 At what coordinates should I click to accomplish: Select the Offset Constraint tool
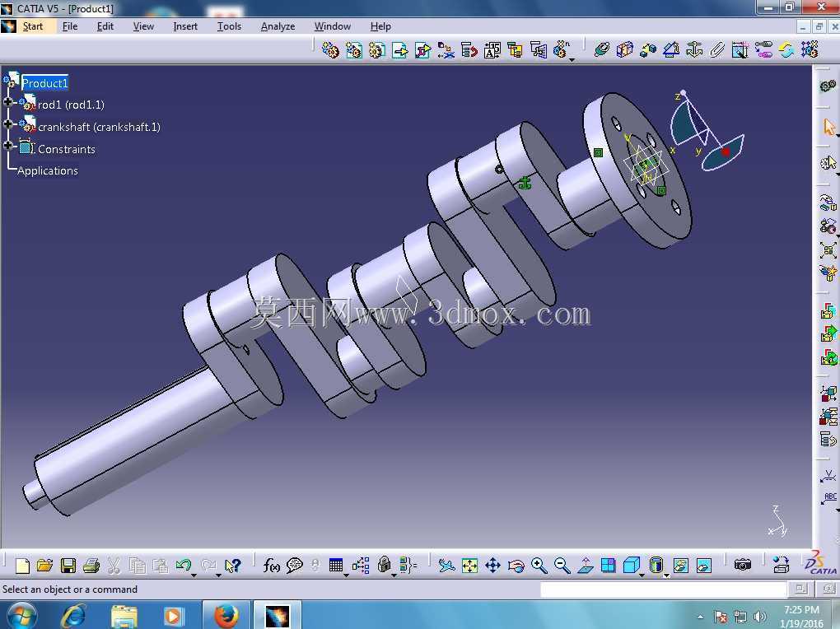[x=647, y=50]
